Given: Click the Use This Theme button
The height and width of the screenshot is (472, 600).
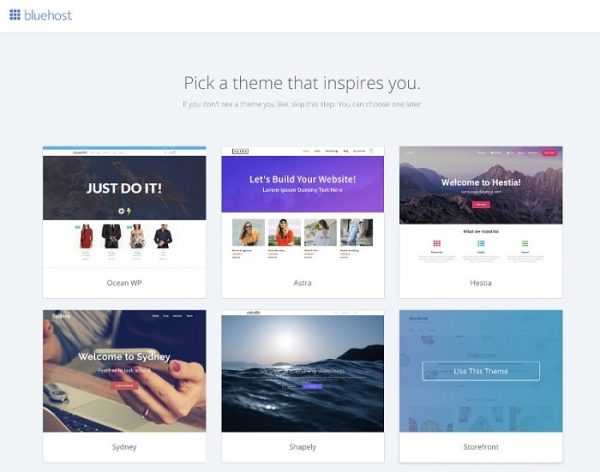Looking at the screenshot, I should click(481, 371).
